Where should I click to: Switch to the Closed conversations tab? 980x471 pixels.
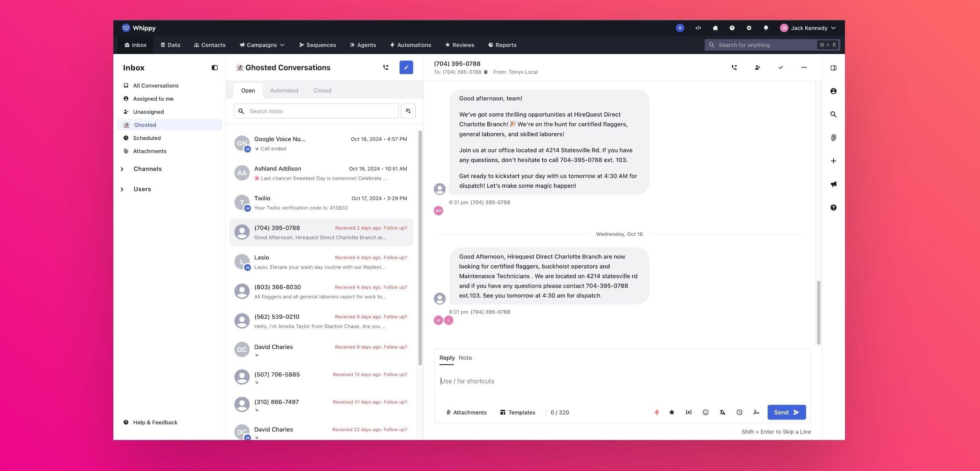coord(322,90)
